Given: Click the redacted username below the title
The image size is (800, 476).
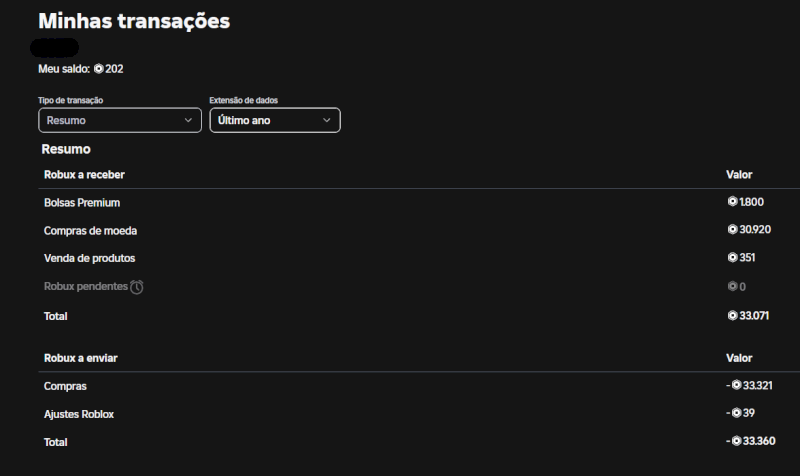Looking at the screenshot, I should [x=55, y=47].
